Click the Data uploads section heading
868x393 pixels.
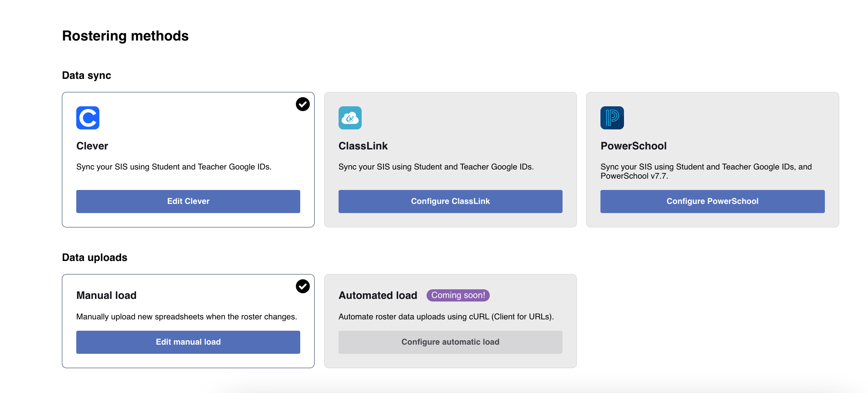pyautogui.click(x=95, y=257)
